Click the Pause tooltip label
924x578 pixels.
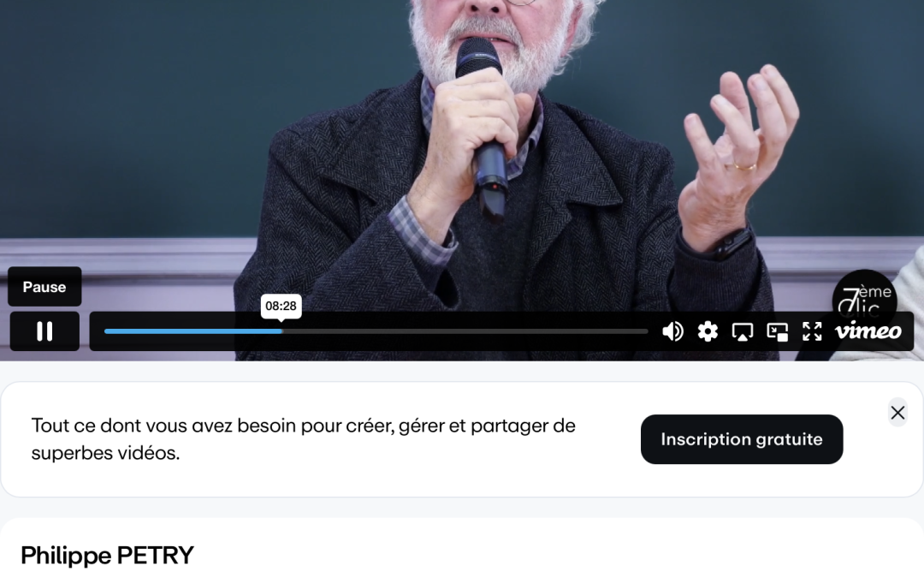pos(44,287)
